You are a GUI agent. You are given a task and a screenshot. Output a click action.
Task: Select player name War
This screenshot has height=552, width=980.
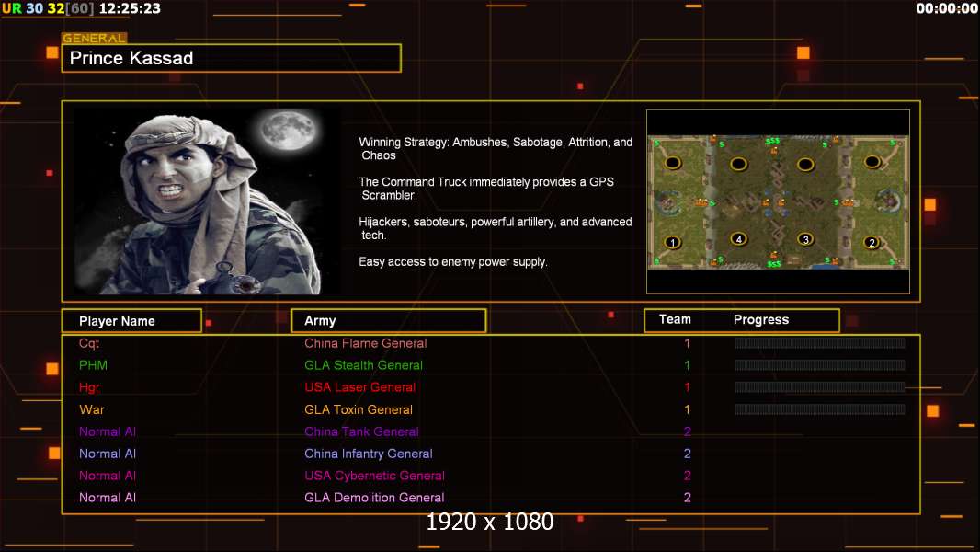coord(91,409)
